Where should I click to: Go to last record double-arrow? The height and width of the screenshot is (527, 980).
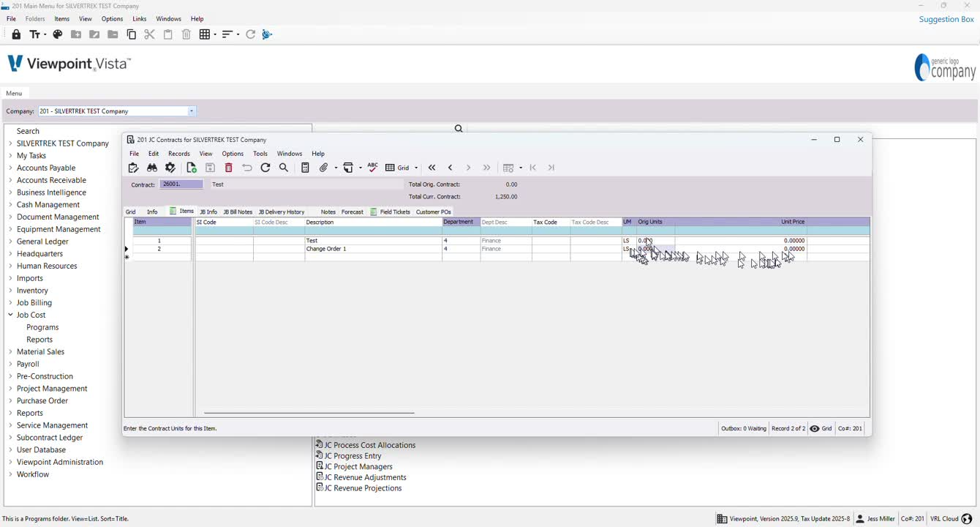tap(487, 168)
